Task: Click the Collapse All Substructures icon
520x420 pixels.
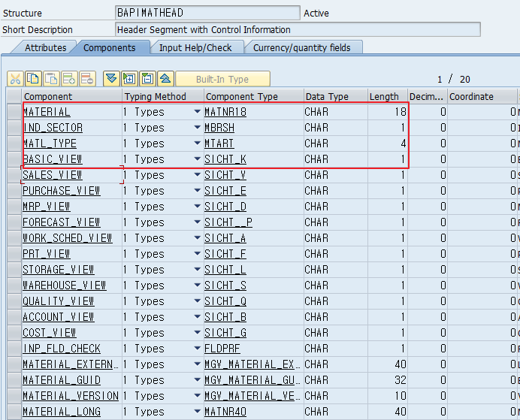Action: 147,79
